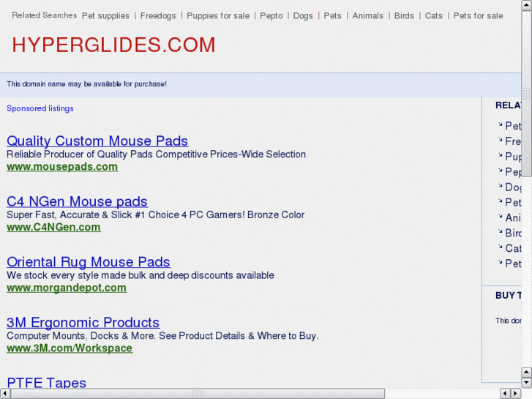Open the Cats related search
Viewport: 532px width, 399px height.
434,16
